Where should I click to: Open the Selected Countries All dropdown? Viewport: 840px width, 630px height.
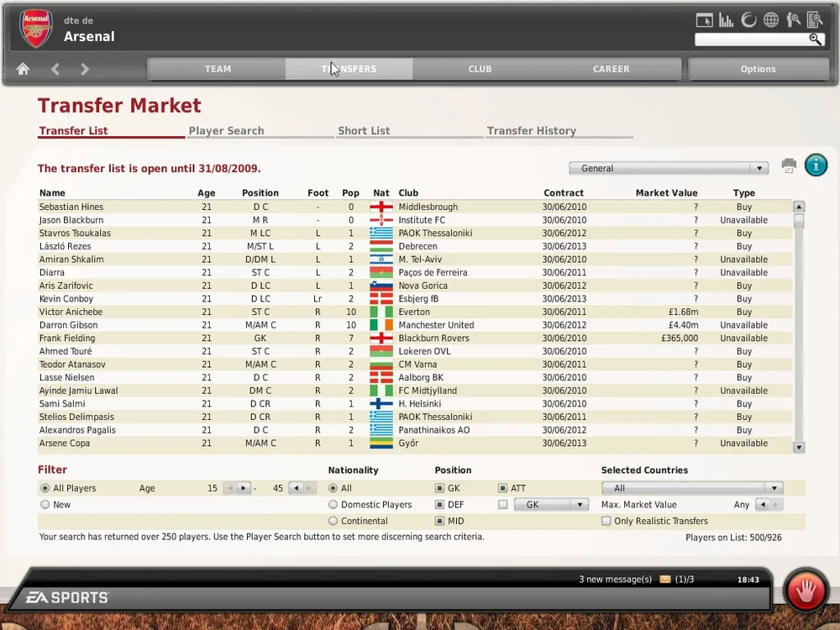pos(692,488)
